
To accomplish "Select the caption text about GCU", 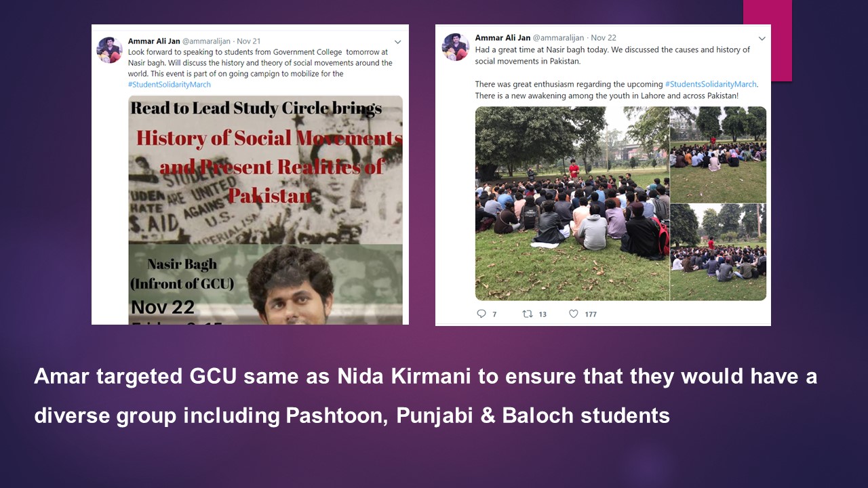I will pyautogui.click(x=425, y=395).
